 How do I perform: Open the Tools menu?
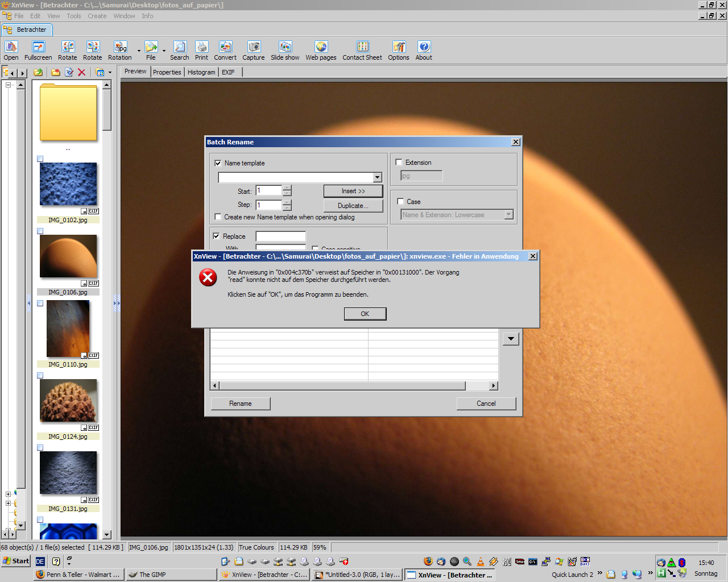coord(74,16)
